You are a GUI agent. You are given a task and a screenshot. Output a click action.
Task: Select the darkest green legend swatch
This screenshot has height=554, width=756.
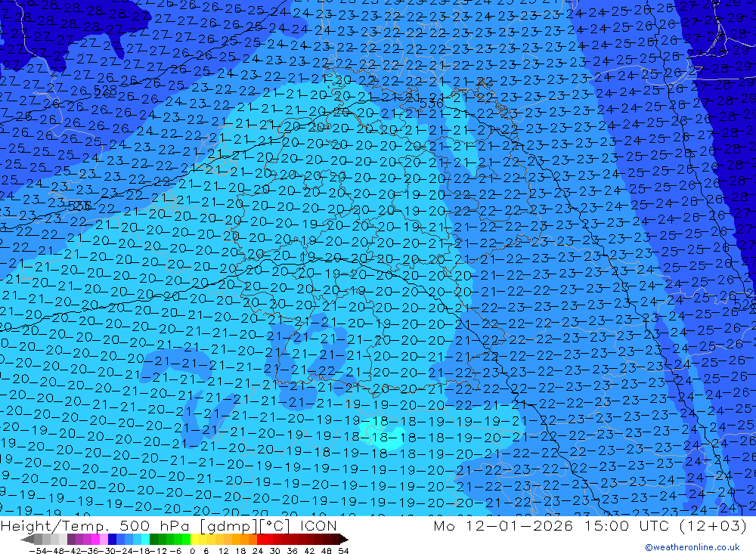pyautogui.click(x=153, y=539)
